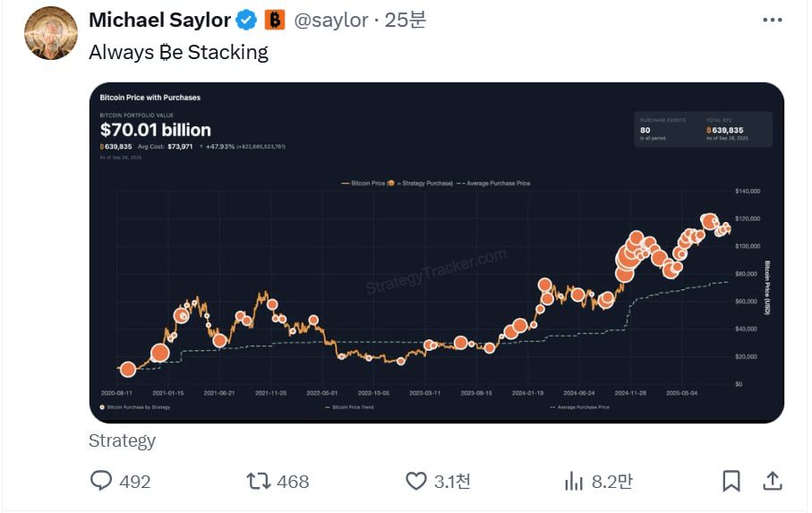Click the Average Purchase Price legend entry

[x=493, y=184]
